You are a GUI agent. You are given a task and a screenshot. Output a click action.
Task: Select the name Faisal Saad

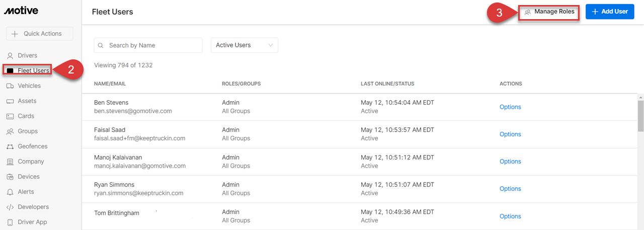point(110,130)
